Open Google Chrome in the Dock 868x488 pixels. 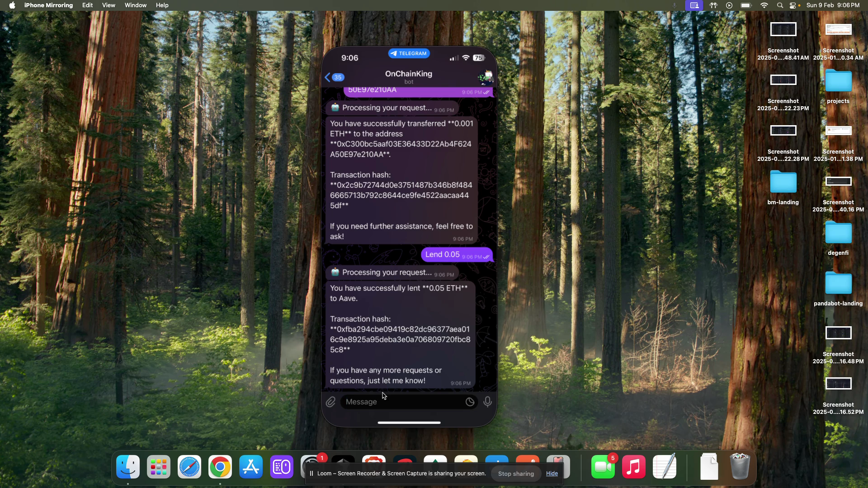click(220, 467)
